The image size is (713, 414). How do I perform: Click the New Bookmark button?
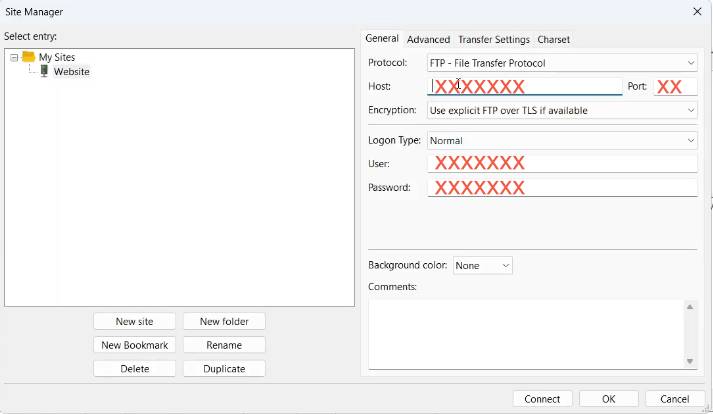[x=134, y=345]
